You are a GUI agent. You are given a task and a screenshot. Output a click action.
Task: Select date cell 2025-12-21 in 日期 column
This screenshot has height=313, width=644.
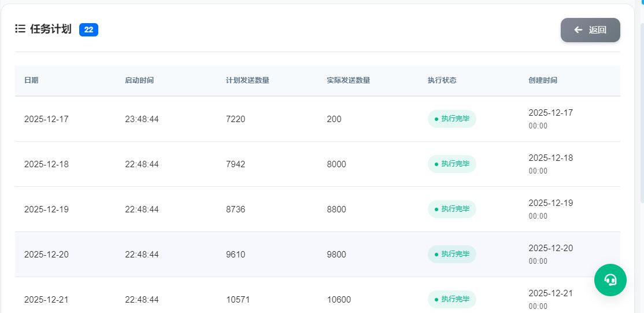[x=46, y=300]
